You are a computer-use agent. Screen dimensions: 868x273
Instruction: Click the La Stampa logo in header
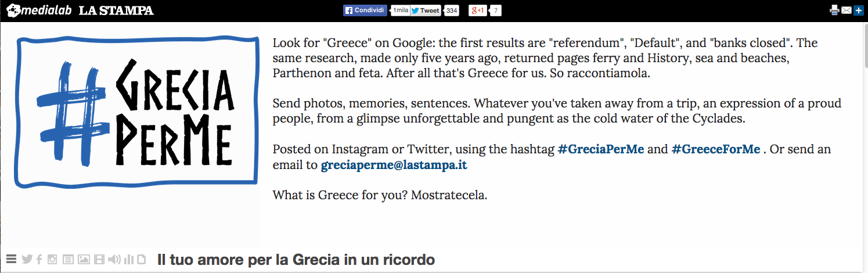pos(116,10)
